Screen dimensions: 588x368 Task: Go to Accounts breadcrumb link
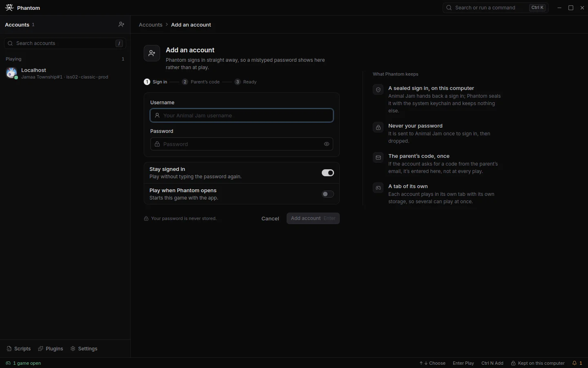[x=151, y=25]
